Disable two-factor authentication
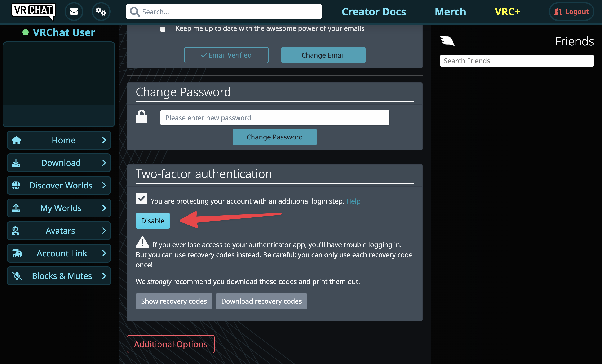The image size is (602, 364). (153, 221)
